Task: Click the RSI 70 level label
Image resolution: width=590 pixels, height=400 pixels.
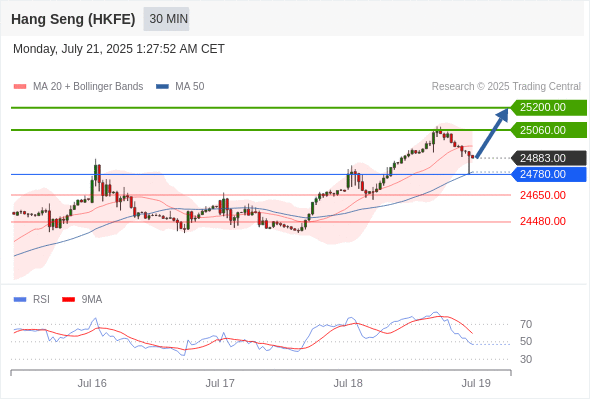Action: click(526, 324)
